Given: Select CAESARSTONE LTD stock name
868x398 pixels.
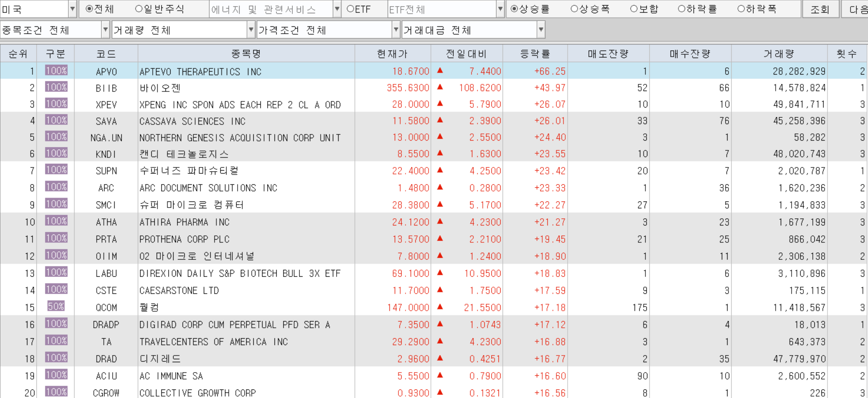Looking at the screenshot, I should (x=179, y=290).
